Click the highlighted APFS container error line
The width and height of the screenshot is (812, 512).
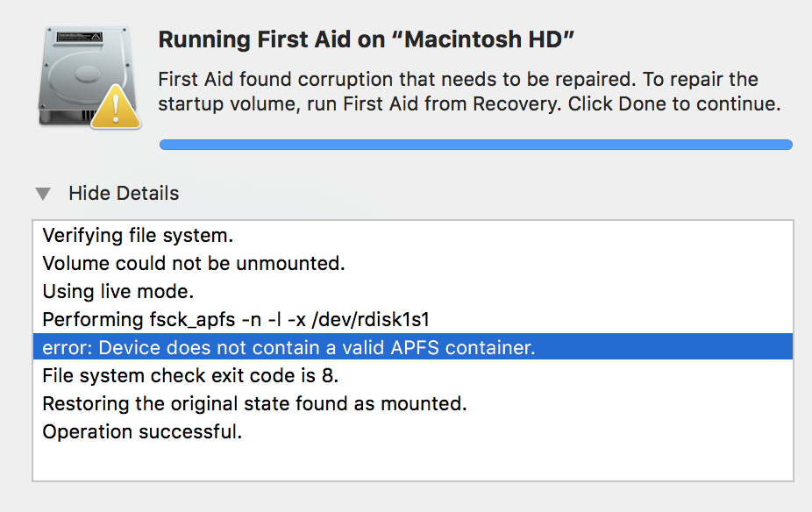pyautogui.click(x=413, y=347)
